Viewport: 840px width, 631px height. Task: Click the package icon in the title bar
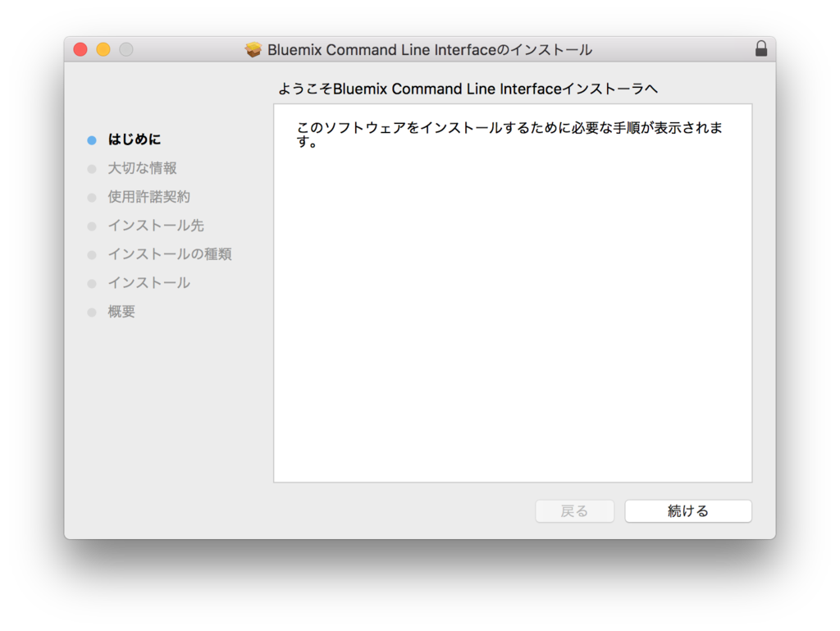coord(253,50)
